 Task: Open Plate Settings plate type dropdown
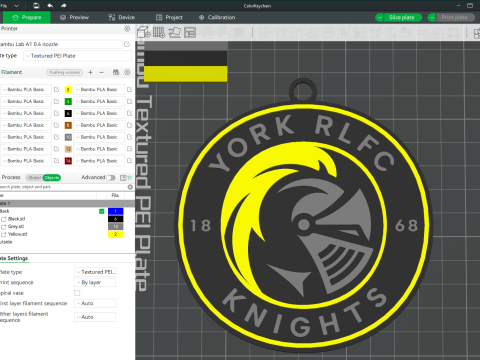pyautogui.click(x=95, y=272)
